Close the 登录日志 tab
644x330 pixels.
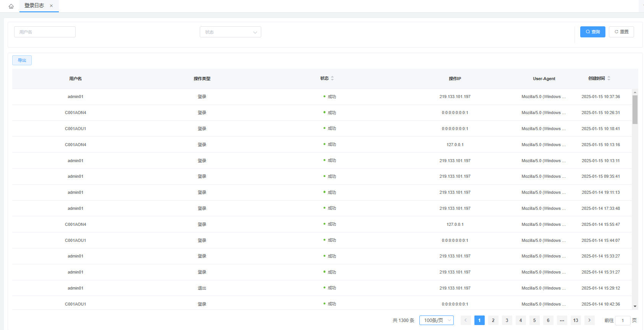(51, 6)
